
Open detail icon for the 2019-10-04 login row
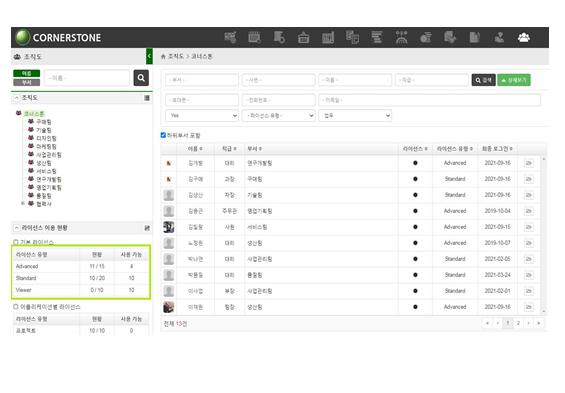[529, 211]
